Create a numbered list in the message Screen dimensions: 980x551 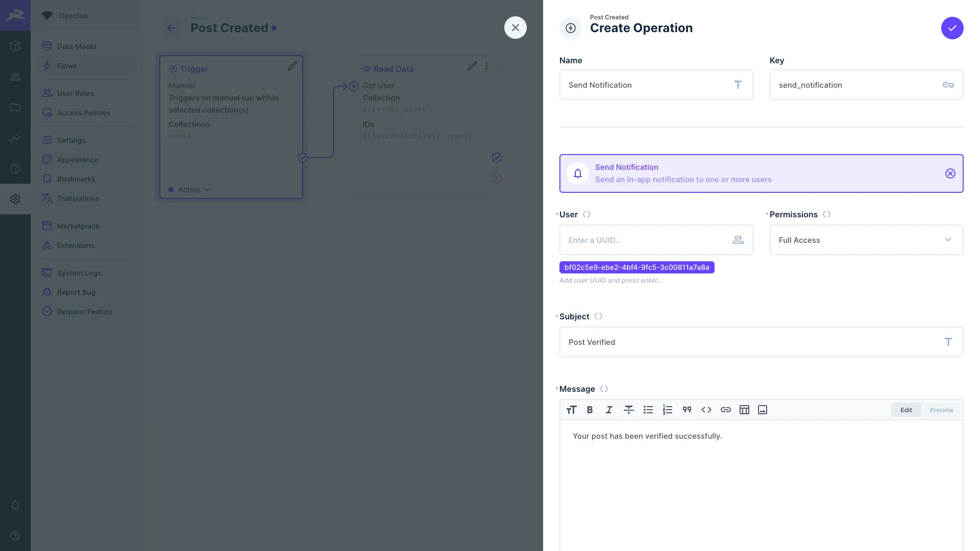pos(668,410)
